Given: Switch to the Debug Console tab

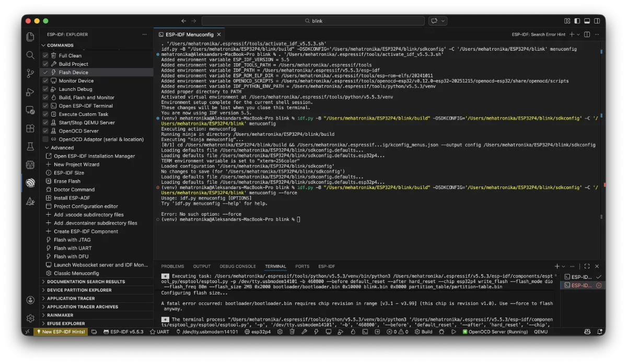Looking at the screenshot, I should coord(238,266).
